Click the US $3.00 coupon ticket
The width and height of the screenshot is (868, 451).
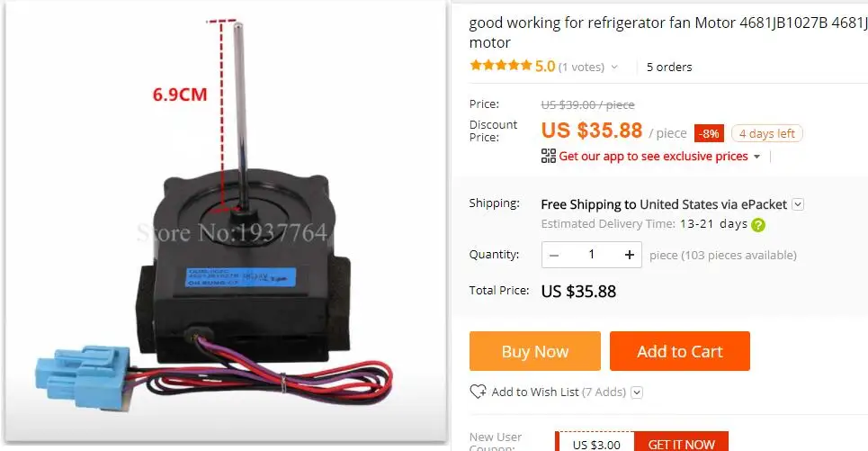tap(595, 443)
